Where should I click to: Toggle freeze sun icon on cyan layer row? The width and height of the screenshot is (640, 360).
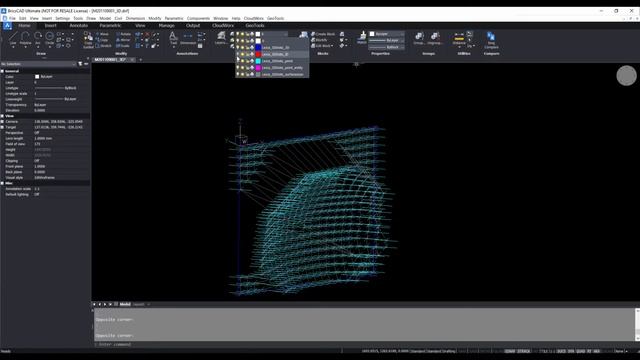click(242, 61)
